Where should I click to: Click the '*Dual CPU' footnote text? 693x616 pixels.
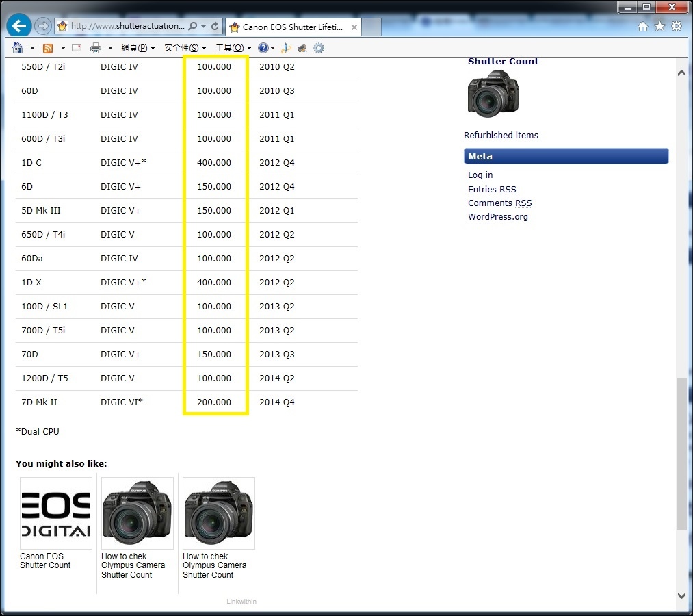click(x=38, y=432)
